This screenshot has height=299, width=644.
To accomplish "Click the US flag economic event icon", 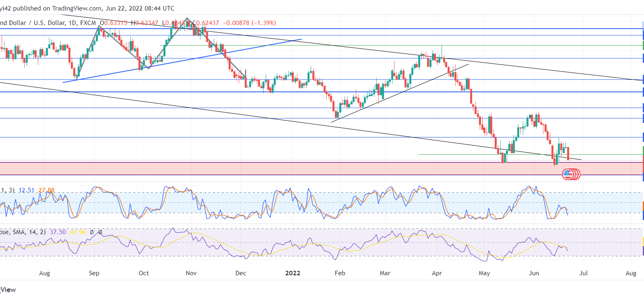I will 568,174.
